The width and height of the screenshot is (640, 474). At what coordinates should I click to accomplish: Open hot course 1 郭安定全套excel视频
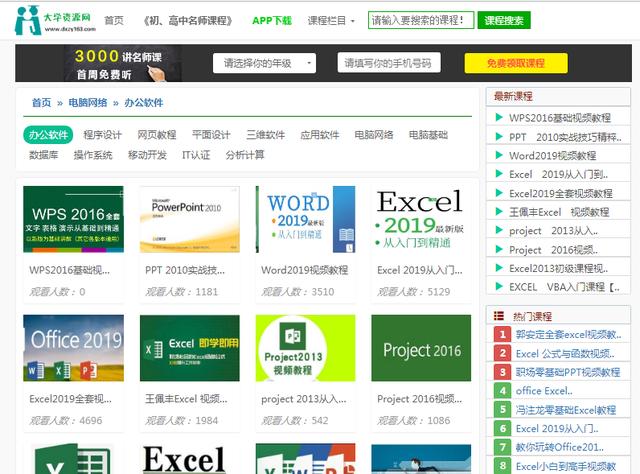(x=568, y=334)
